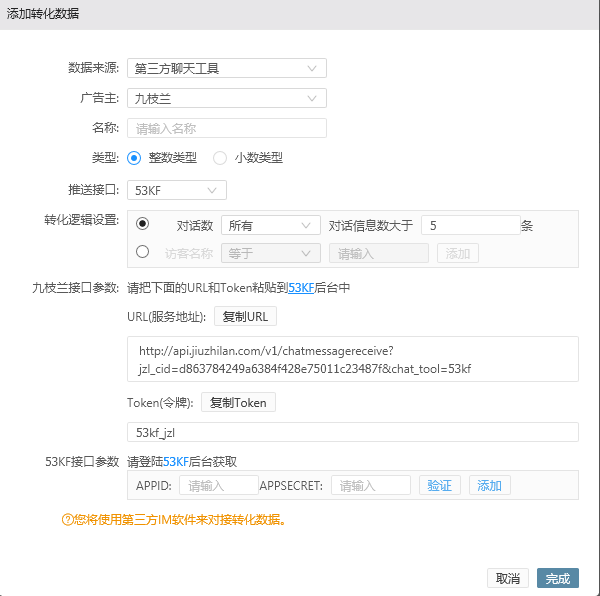Viewport: 600px width, 596px height.
Task: Click the 验证 button
Action: 440,485
